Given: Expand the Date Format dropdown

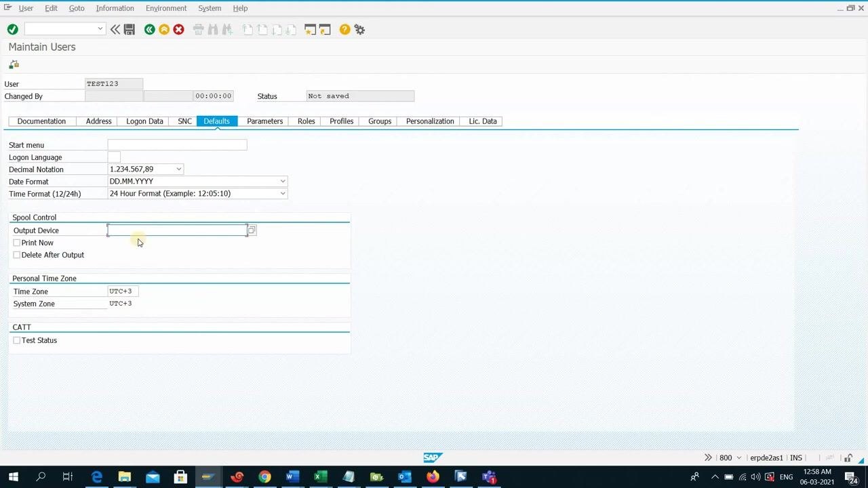Looking at the screenshot, I should tap(283, 181).
